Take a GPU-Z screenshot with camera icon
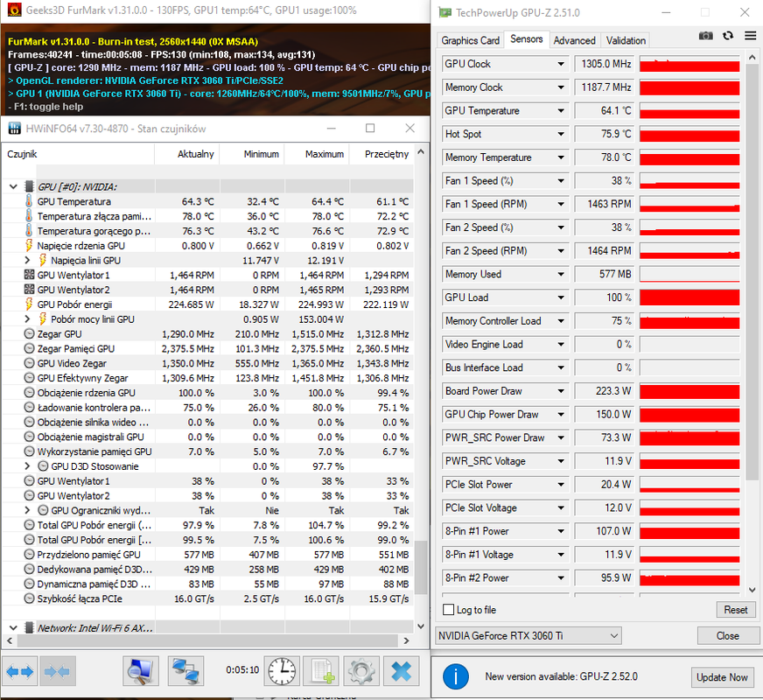Image resolution: width=763 pixels, height=700 pixels. click(x=705, y=36)
